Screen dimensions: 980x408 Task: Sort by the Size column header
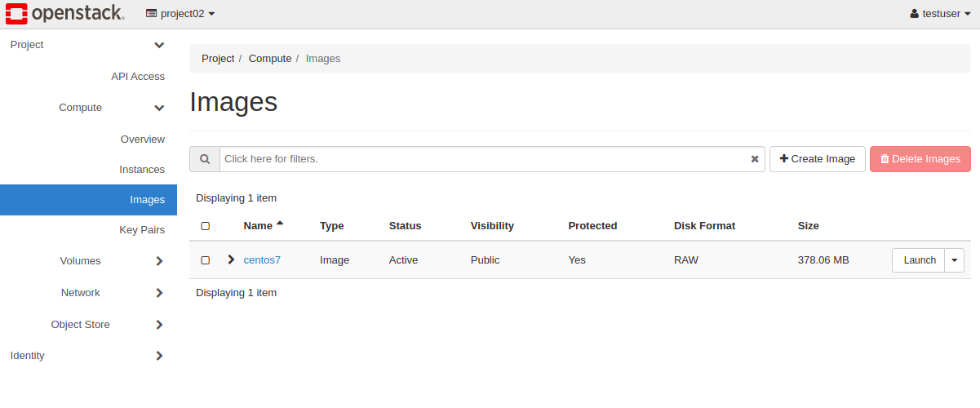(809, 226)
